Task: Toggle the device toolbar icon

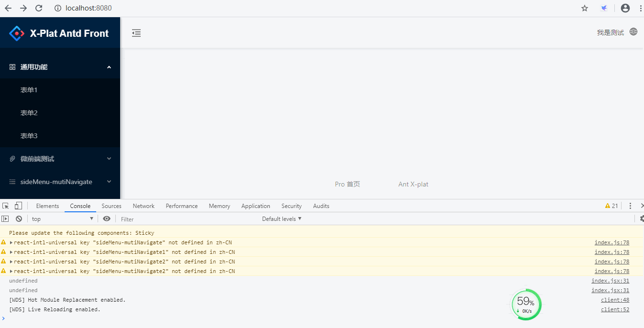Action: point(18,206)
